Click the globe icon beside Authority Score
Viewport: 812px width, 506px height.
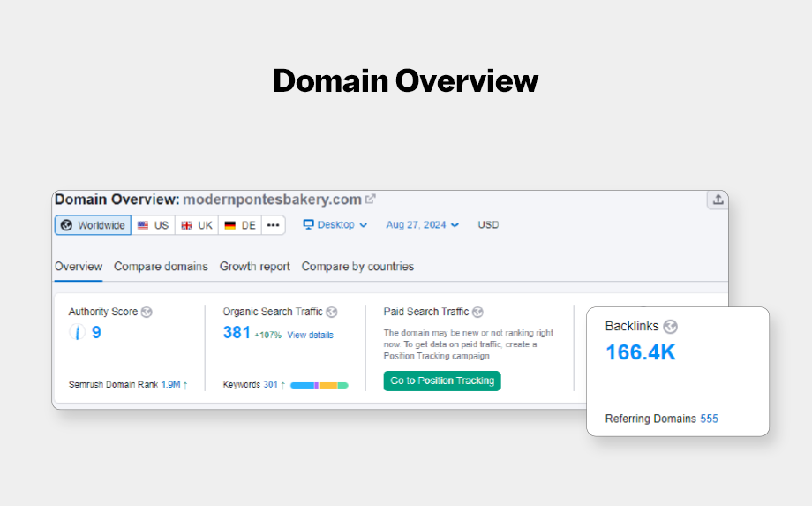coord(147,313)
